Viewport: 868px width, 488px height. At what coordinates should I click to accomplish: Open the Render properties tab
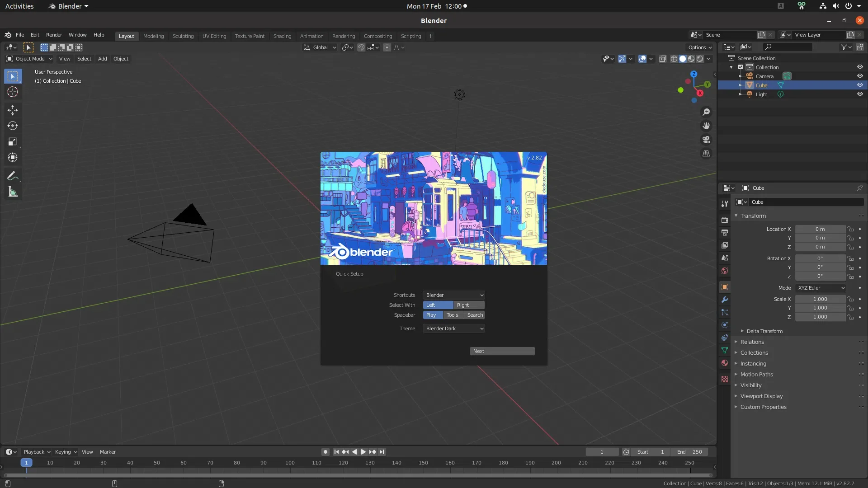click(725, 220)
